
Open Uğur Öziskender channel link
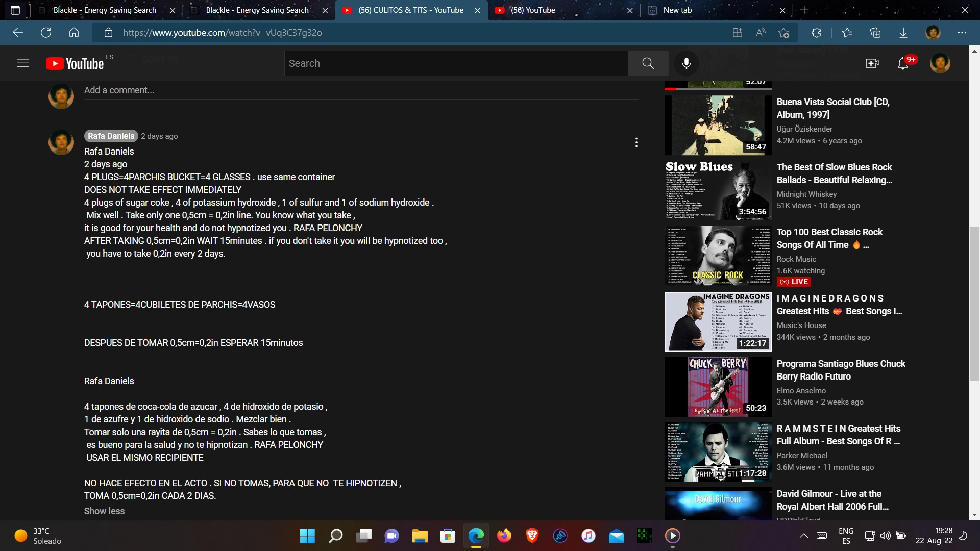804,129
